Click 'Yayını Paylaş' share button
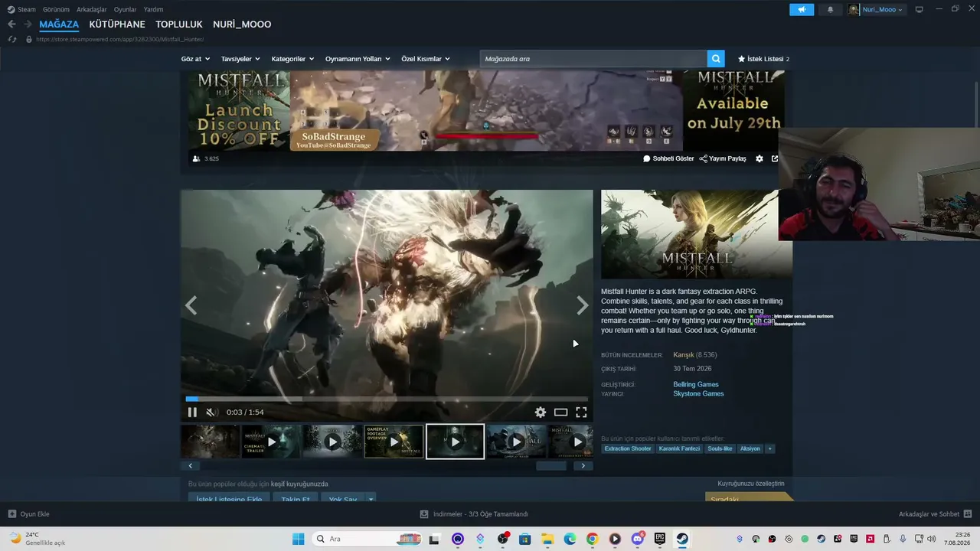980x551 pixels. pos(723,158)
